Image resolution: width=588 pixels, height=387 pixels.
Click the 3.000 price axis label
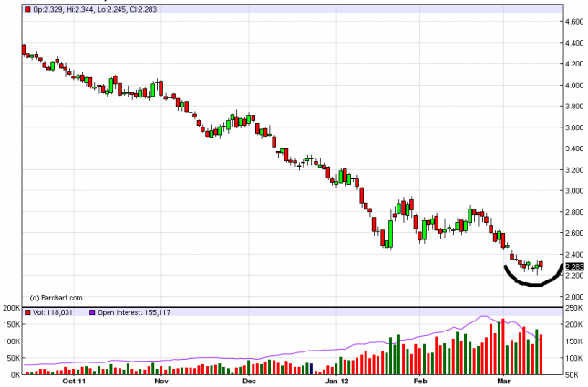point(574,191)
